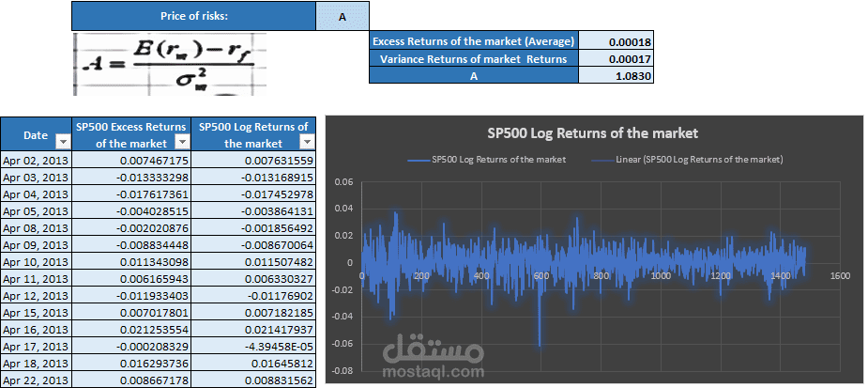The height and width of the screenshot is (388, 868).
Task: Select log return cell -4.39458E-05
Action: (x=253, y=347)
